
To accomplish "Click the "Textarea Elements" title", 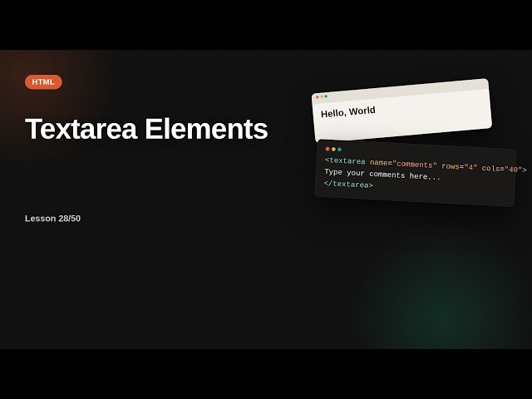I will click(146, 129).
